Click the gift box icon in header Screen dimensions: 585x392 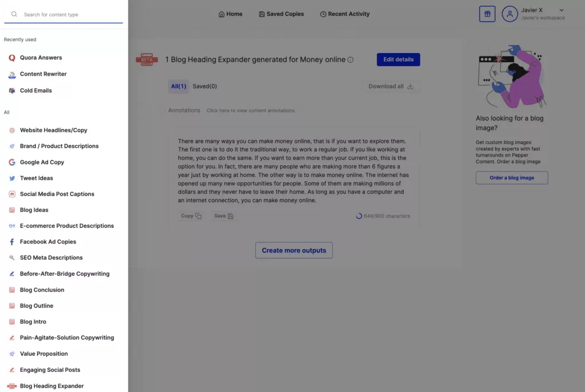pyautogui.click(x=487, y=14)
